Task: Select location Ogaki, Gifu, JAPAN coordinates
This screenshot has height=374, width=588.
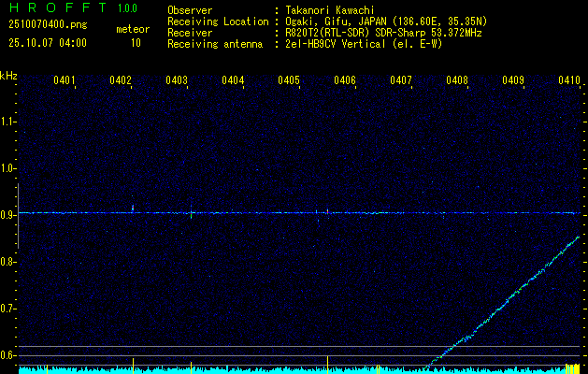Action: 385,22
